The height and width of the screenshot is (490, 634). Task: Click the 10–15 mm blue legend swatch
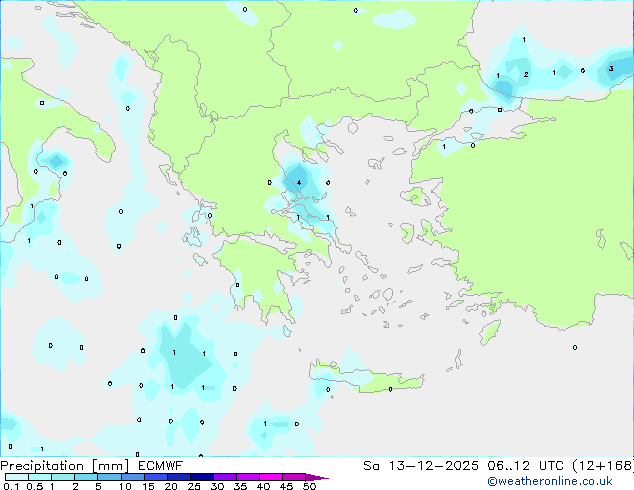132,477
